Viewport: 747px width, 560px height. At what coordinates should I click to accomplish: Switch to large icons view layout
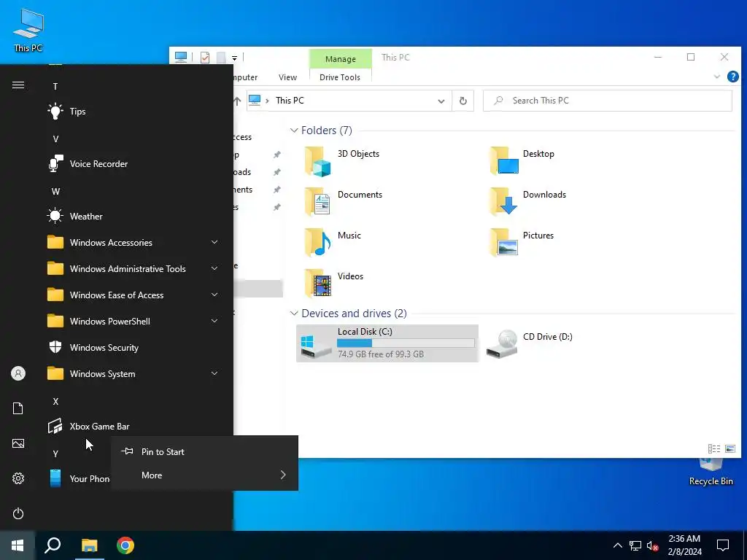click(x=730, y=448)
